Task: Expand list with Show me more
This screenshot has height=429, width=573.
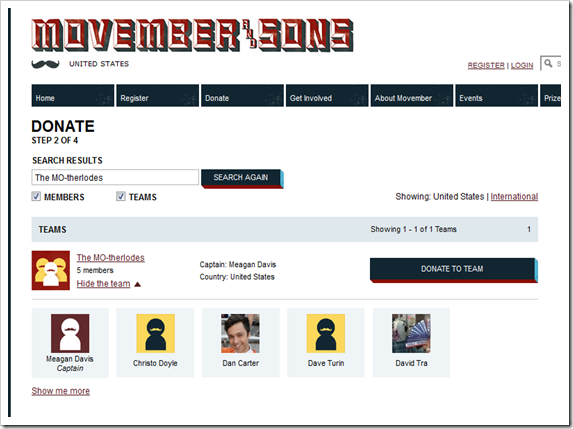Action: (61, 391)
